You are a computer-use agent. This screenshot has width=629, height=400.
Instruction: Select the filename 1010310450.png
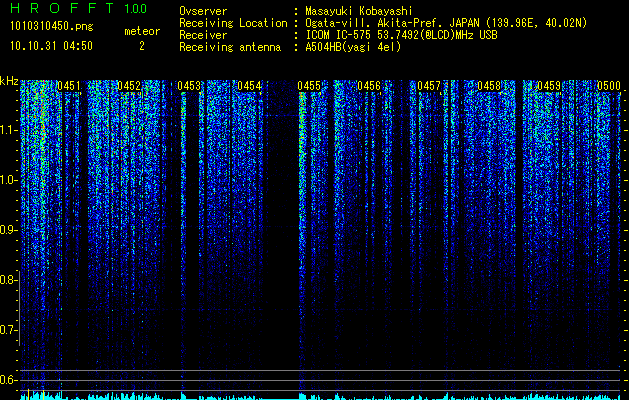click(x=52, y=26)
